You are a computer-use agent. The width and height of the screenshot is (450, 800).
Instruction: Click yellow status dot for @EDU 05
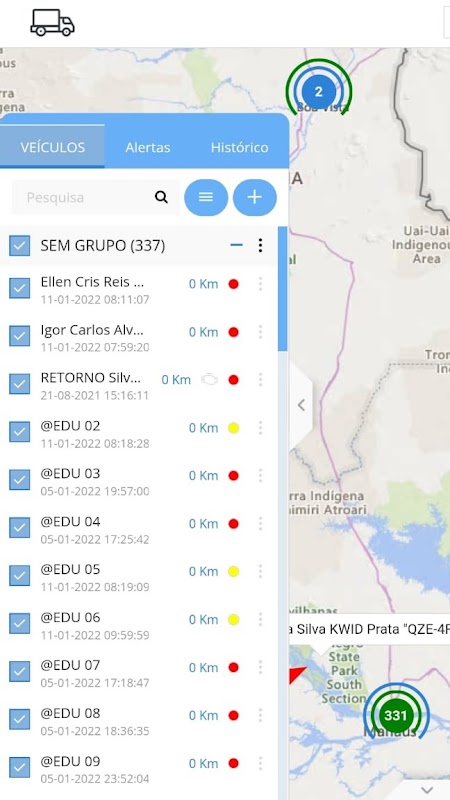click(x=233, y=571)
